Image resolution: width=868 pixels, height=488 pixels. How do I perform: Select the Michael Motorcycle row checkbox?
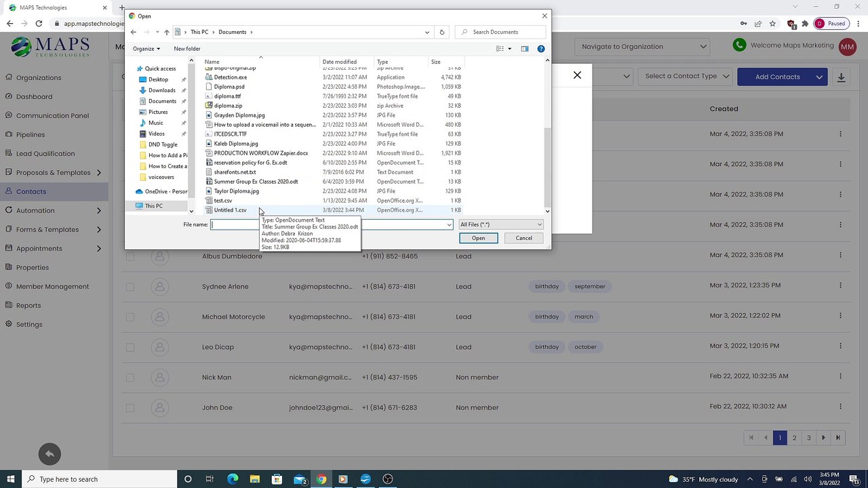(x=130, y=317)
